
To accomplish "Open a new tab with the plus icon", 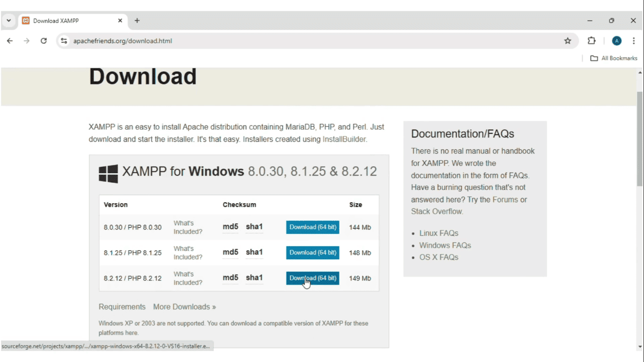I will (137, 21).
